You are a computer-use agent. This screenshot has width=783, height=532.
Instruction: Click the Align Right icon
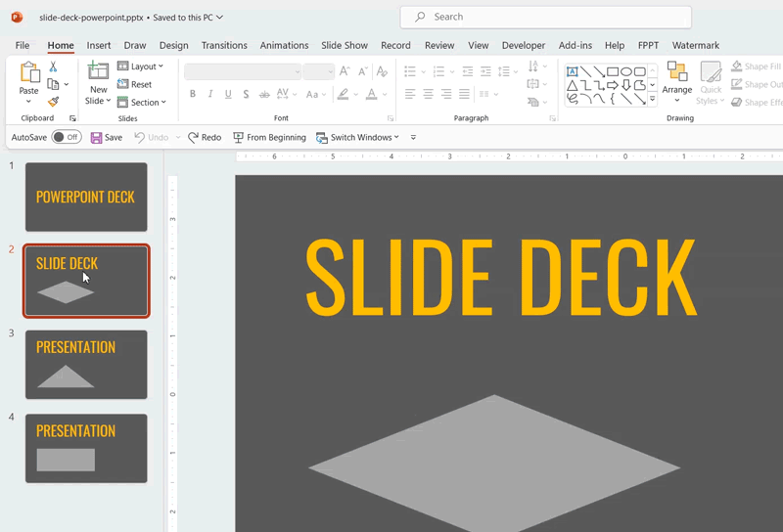[x=446, y=94]
